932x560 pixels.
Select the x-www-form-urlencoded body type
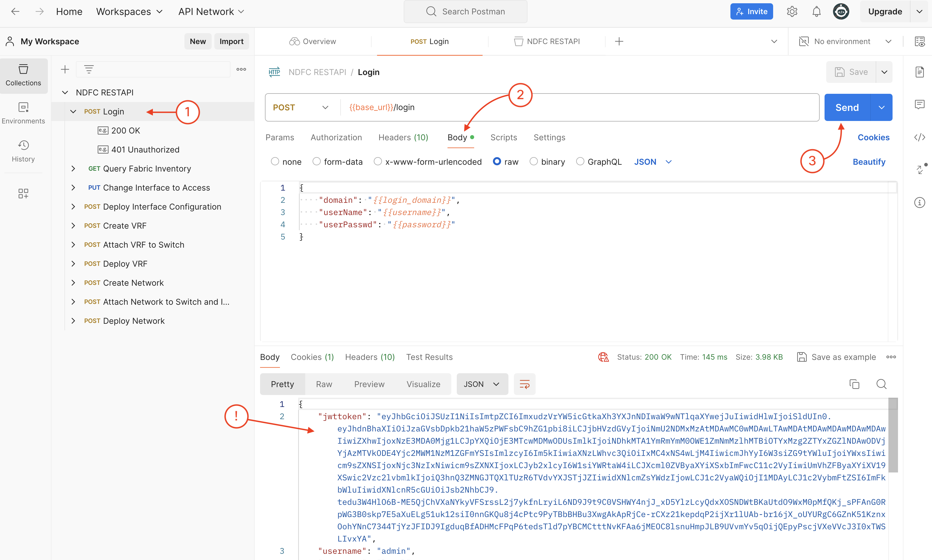pyautogui.click(x=378, y=161)
